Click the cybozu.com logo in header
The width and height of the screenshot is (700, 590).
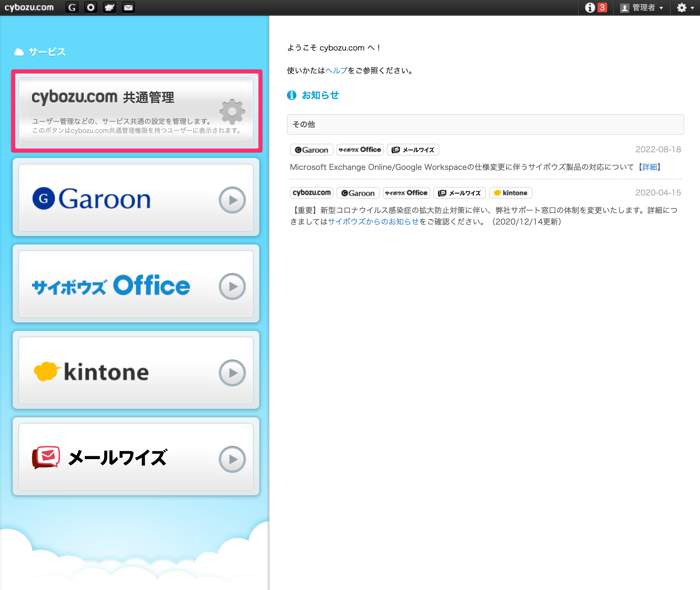pyautogui.click(x=29, y=7)
